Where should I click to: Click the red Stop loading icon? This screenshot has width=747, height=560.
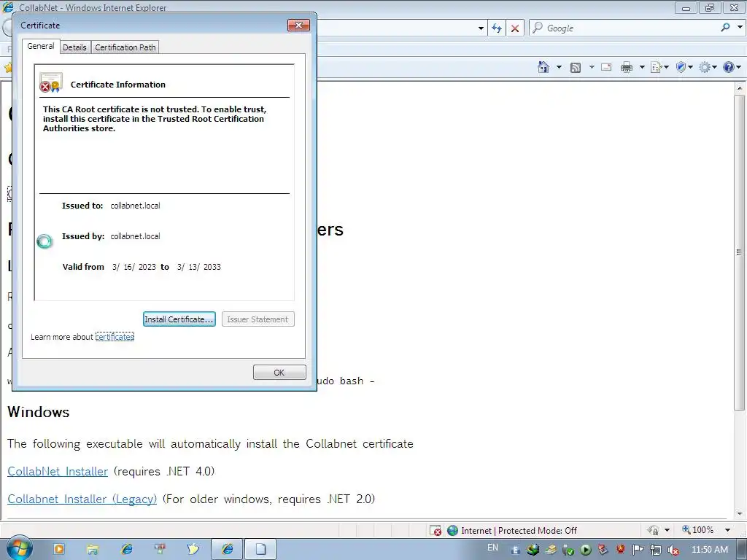pos(514,28)
